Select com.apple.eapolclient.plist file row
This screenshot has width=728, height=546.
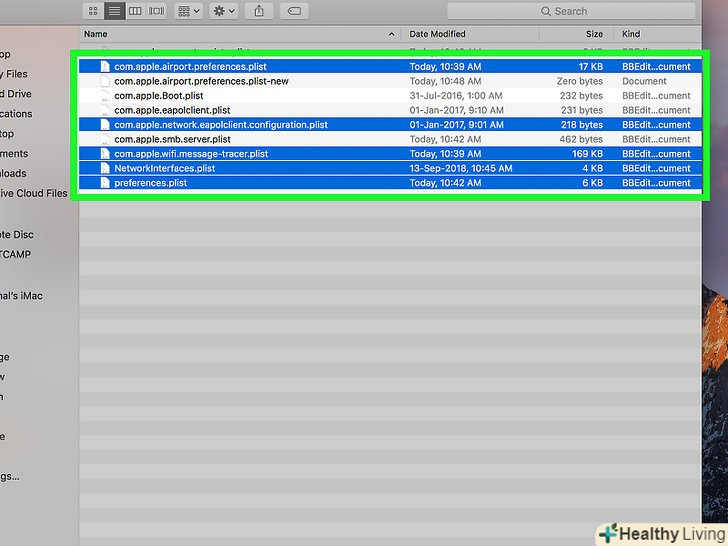172,110
